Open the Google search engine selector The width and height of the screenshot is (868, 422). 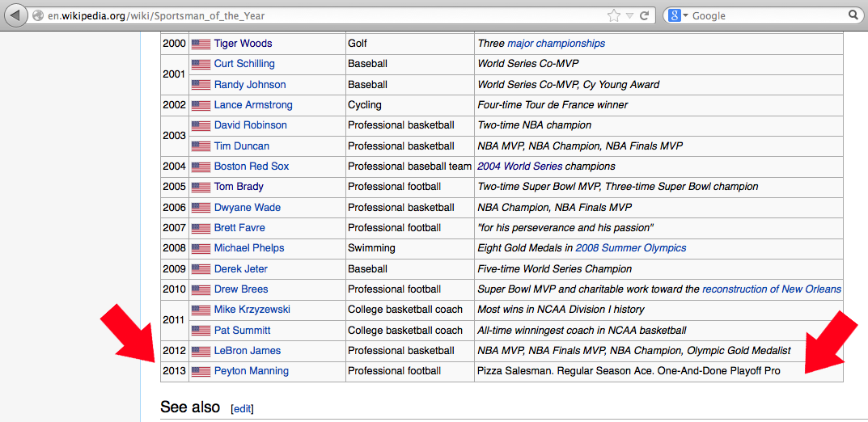[x=678, y=15]
